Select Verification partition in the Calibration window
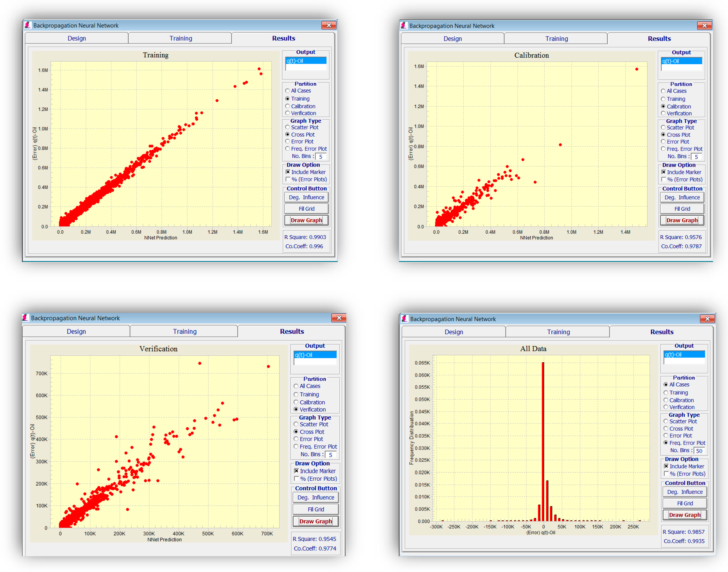Viewport: 728px width, 572px height. (x=676, y=113)
